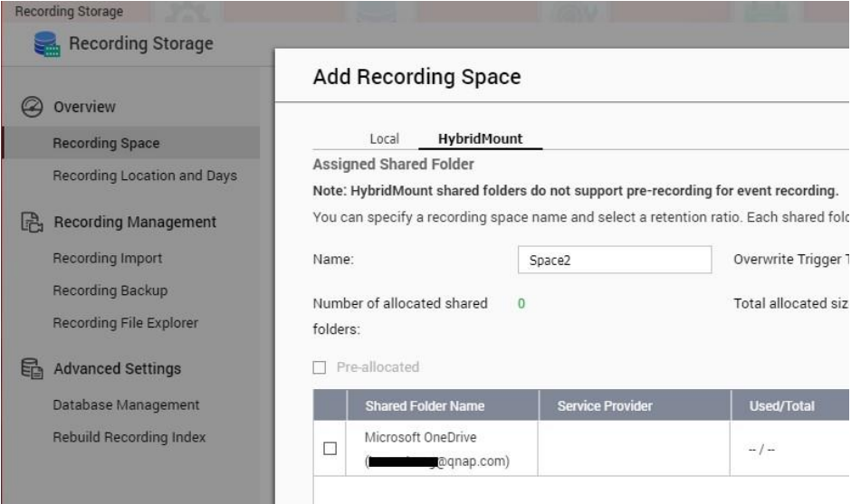The width and height of the screenshot is (851, 504).
Task: Open Recording Location and Days
Action: [x=145, y=176]
